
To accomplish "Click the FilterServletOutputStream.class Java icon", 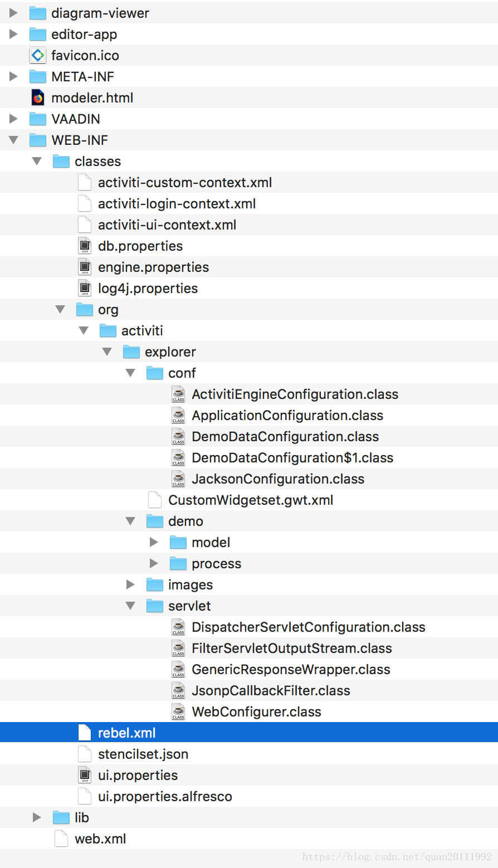I will 178,648.
